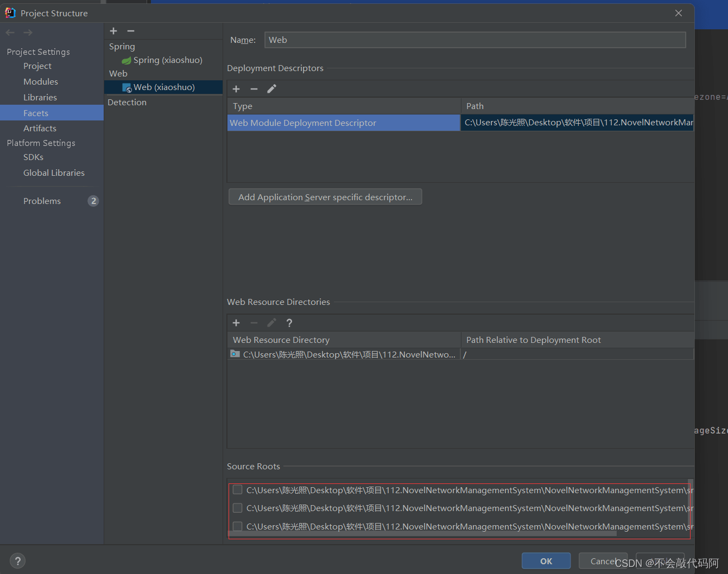728x574 pixels.
Task: Open web resource directories help question mark
Action: [289, 323]
